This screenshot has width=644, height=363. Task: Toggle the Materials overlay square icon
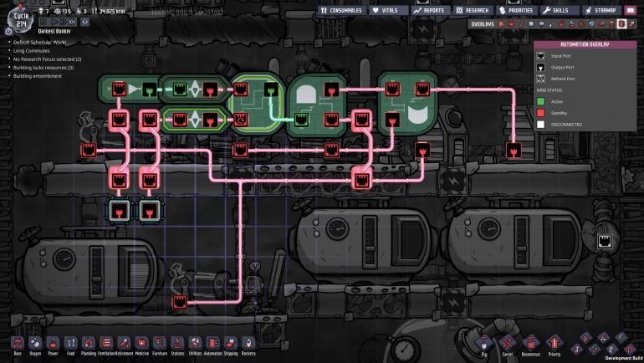pyautogui.click(x=531, y=24)
